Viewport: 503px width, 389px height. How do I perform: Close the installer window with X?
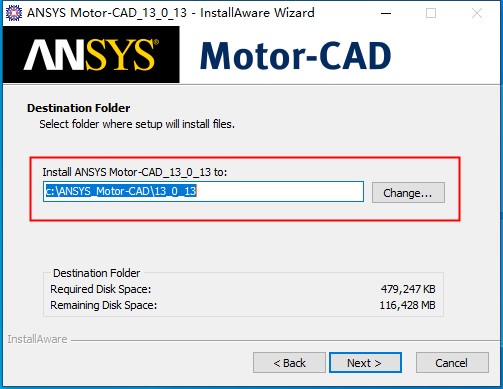coord(477,13)
